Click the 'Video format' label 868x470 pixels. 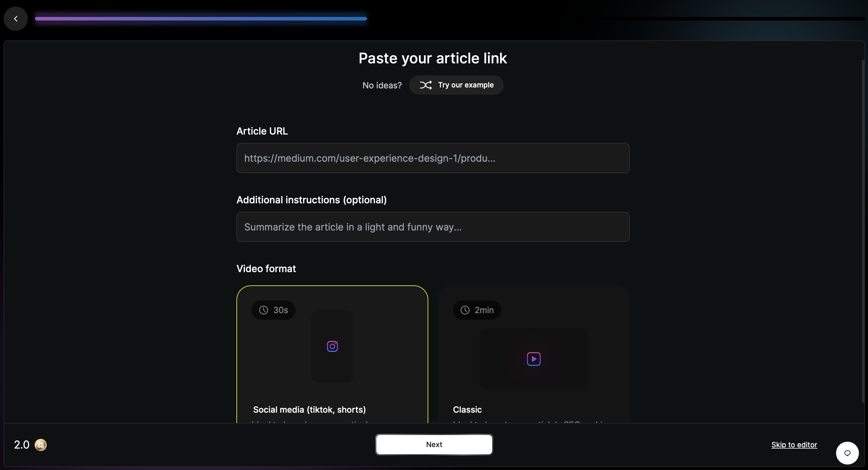pyautogui.click(x=266, y=268)
